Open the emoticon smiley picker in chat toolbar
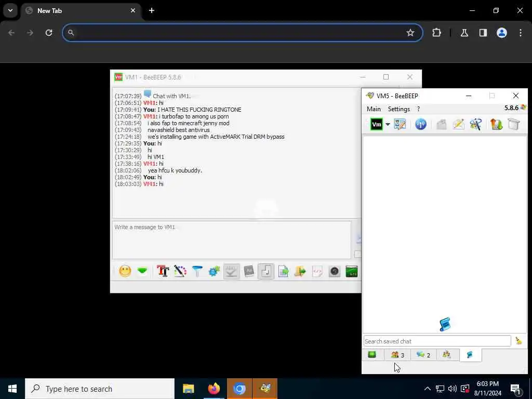The width and height of the screenshot is (532, 399). coord(125,271)
